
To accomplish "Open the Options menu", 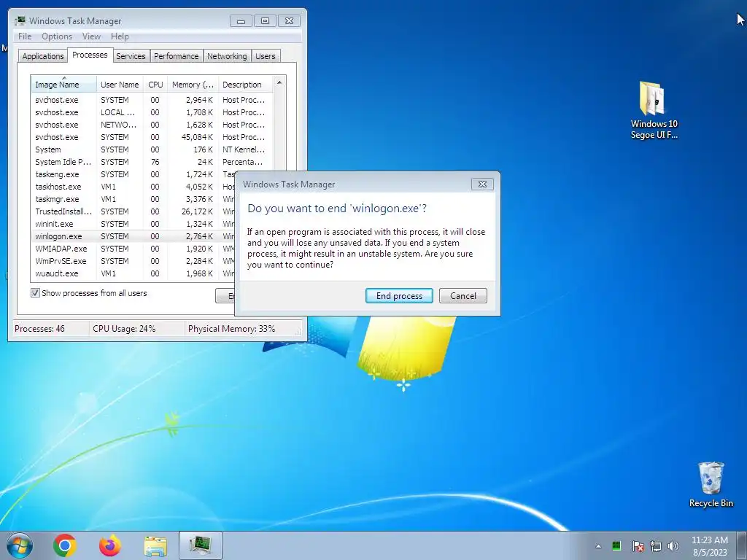I will point(57,36).
